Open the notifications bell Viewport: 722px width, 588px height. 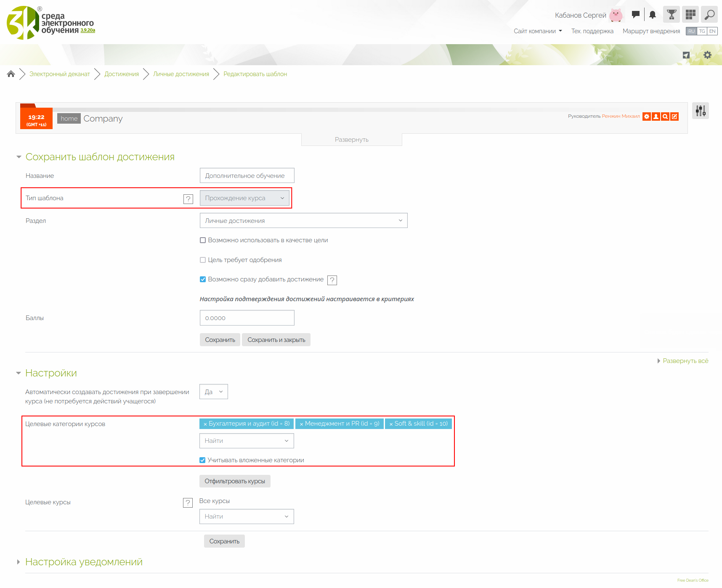(652, 15)
